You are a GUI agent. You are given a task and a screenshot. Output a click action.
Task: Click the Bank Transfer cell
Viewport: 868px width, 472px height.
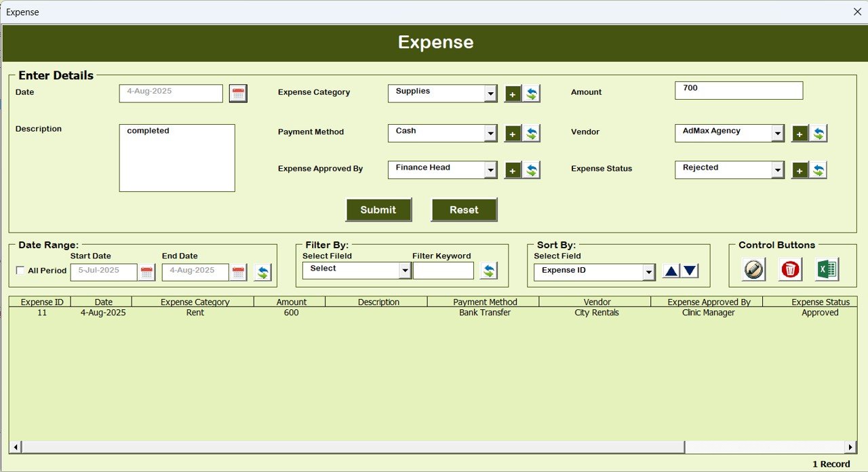tap(485, 313)
